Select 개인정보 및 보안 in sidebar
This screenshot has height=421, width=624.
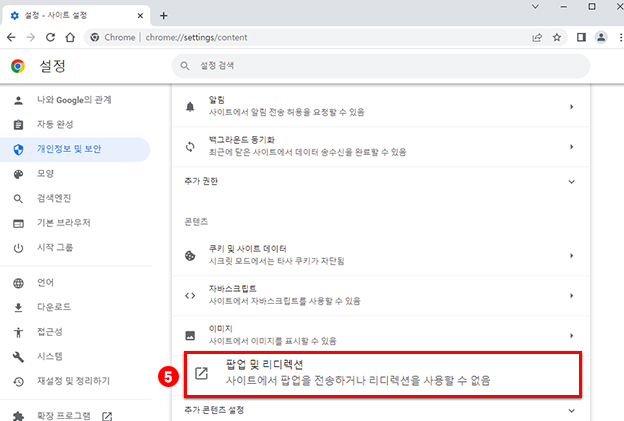[x=70, y=149]
